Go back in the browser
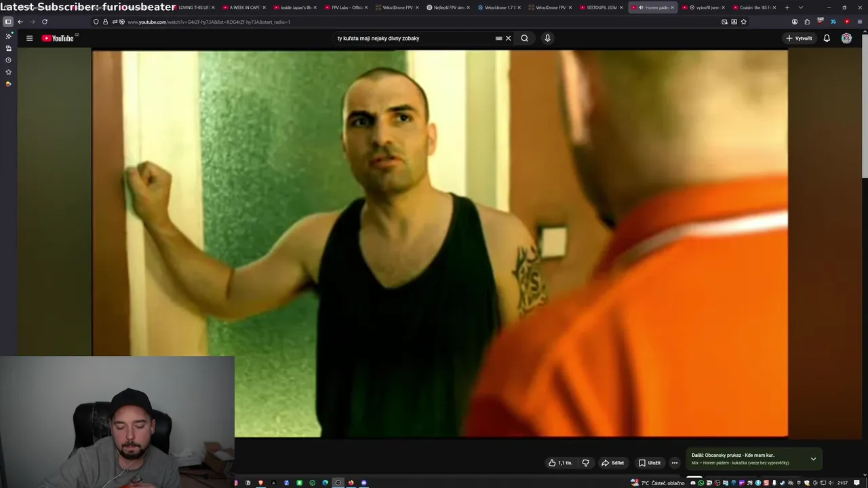This screenshot has height=488, width=868. pos(20,22)
